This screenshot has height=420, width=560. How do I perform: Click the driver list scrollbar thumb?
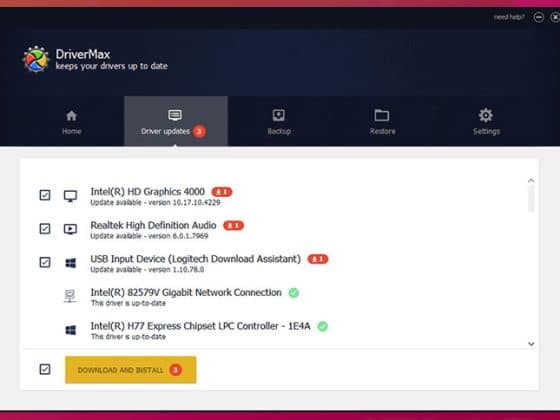(x=531, y=199)
